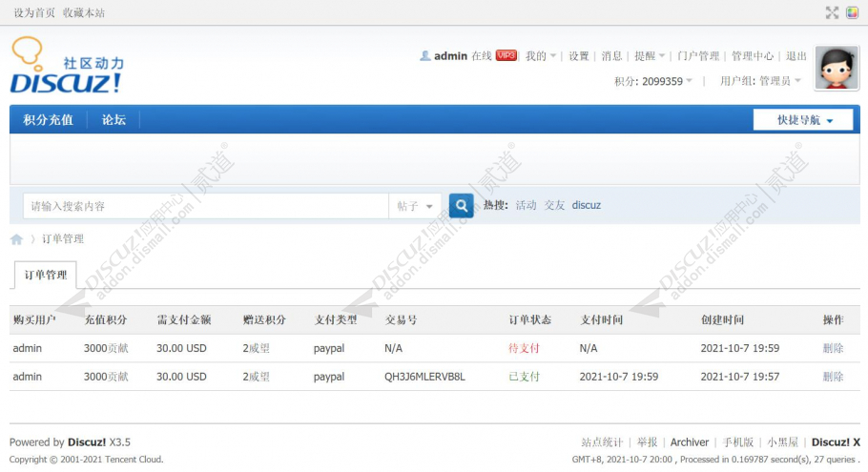The width and height of the screenshot is (868, 472).
Task: Click 订单管理 in the breadcrumb
Action: (x=63, y=239)
